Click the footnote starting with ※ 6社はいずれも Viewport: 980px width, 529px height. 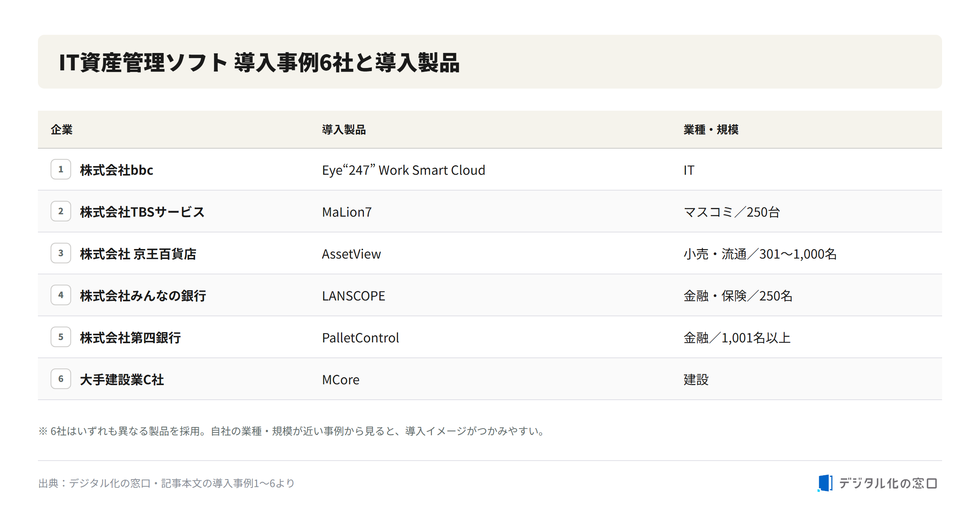[x=292, y=431]
